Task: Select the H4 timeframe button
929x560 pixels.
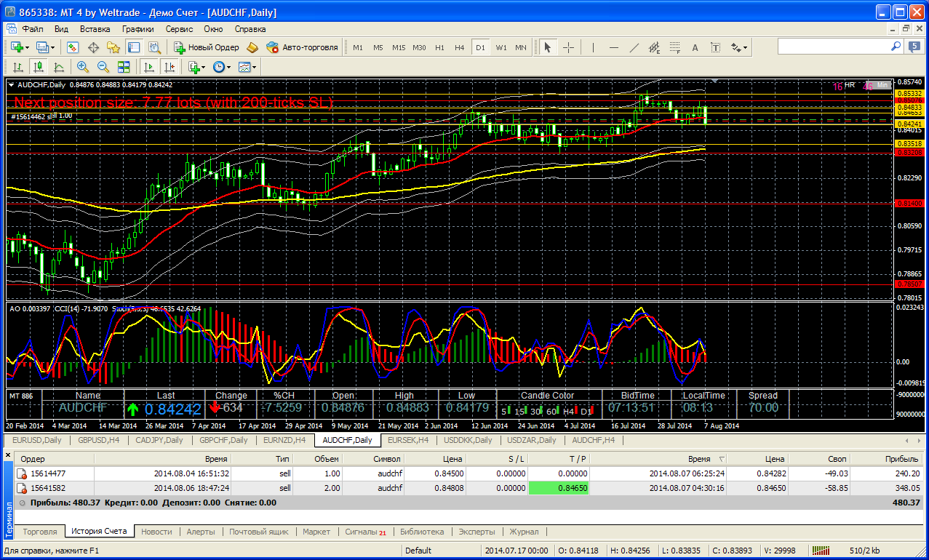Action: (459, 47)
